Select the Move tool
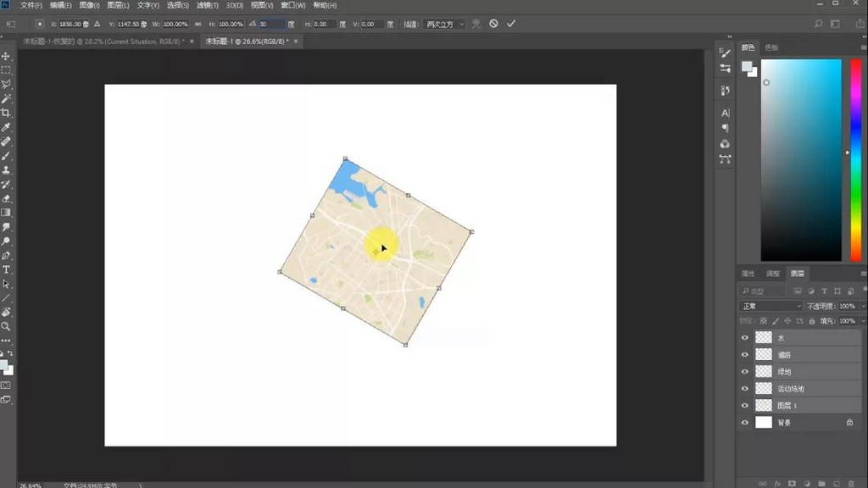The height and width of the screenshot is (488, 868). point(6,56)
